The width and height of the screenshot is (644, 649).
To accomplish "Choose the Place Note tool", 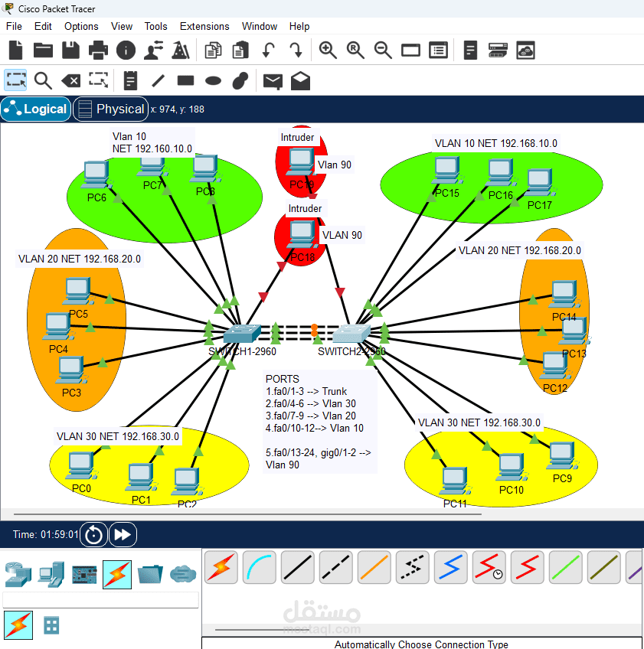I will pos(130,80).
